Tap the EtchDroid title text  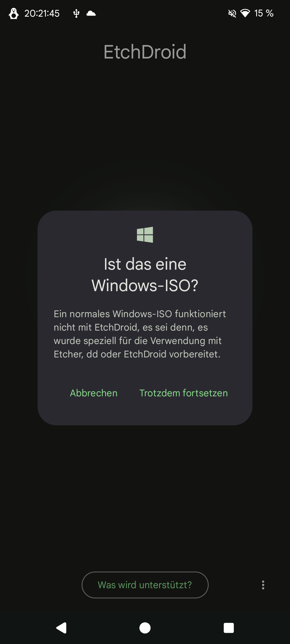[x=145, y=52]
